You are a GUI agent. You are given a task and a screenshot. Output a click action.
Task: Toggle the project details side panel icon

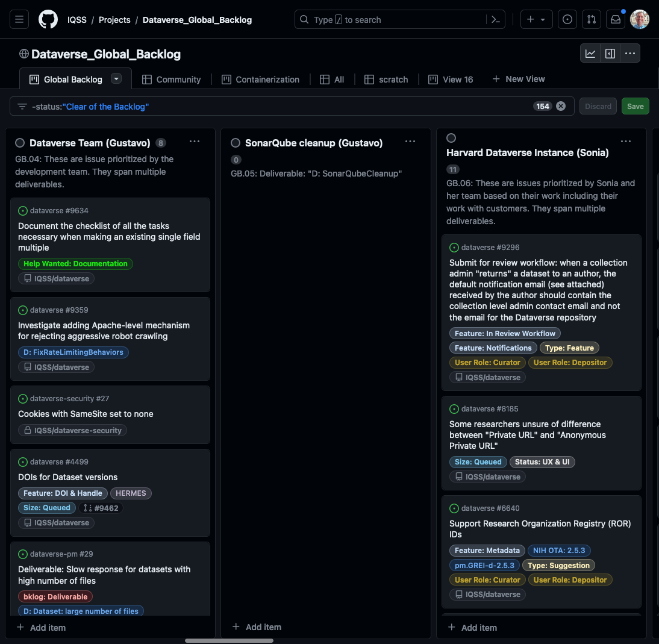coord(610,54)
